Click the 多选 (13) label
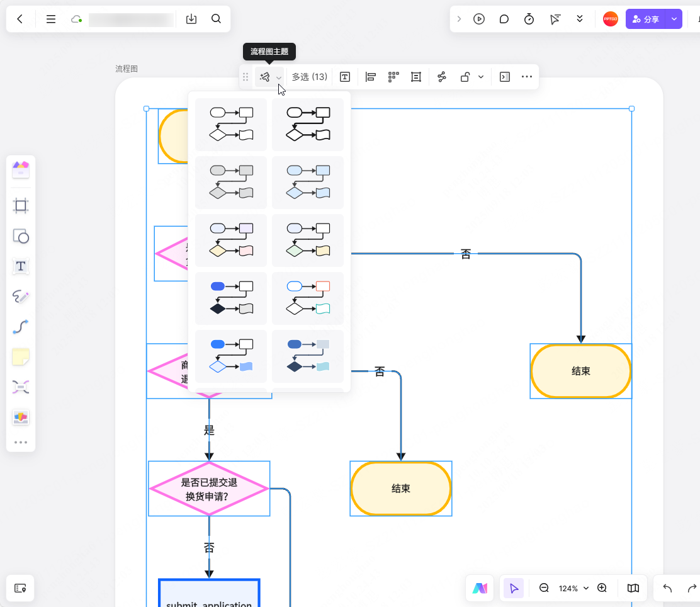This screenshot has width=700, height=607. pyautogui.click(x=309, y=77)
